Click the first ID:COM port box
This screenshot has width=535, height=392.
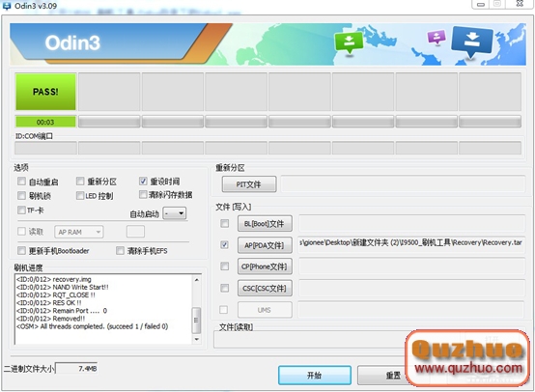click(x=45, y=149)
